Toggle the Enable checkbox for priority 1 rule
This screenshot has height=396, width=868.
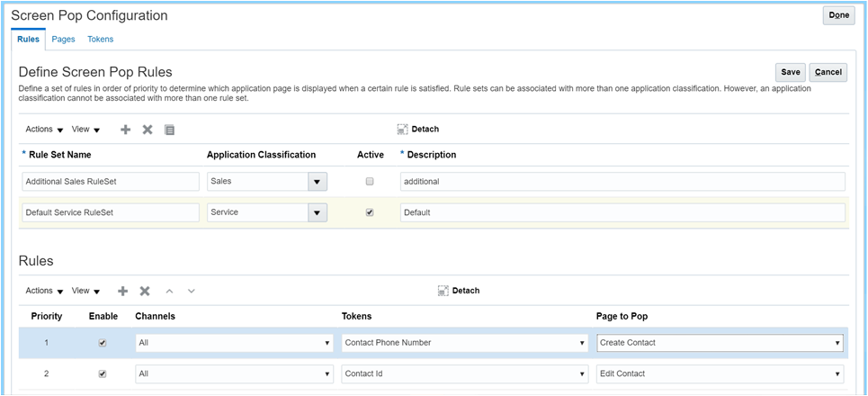(x=102, y=343)
